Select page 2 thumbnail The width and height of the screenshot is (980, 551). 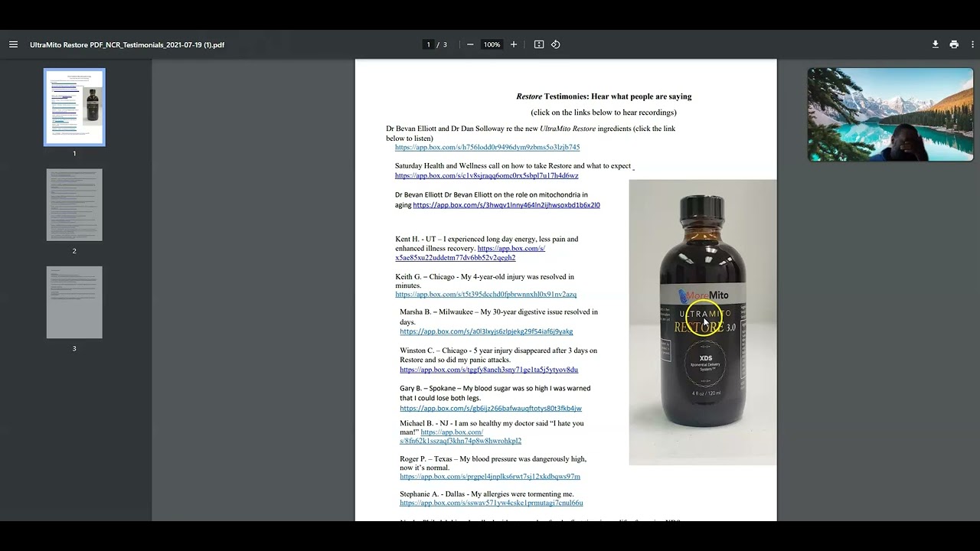(x=74, y=205)
